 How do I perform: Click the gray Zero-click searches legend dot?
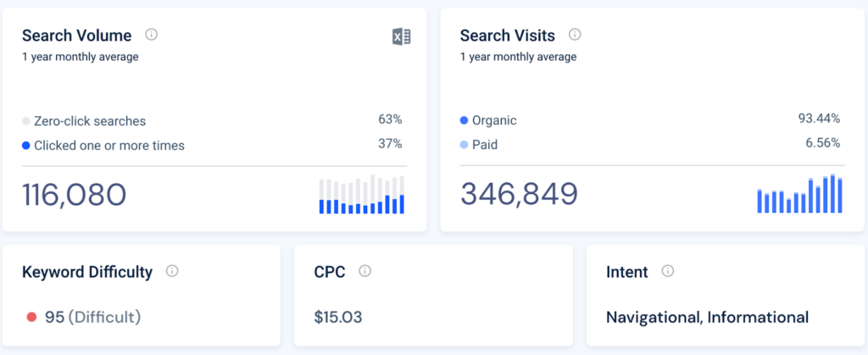click(x=26, y=121)
